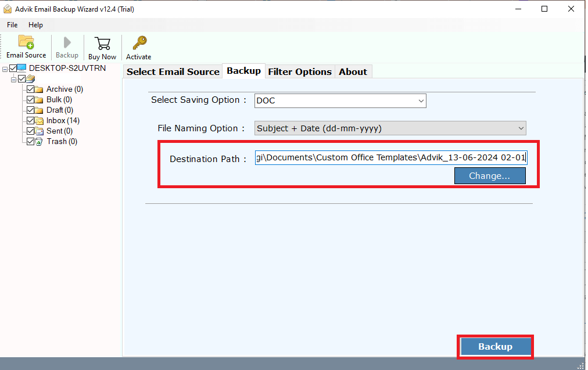Viewport: 588px width, 370px height.
Task: Uncheck the Draft folder checkbox
Action: click(x=30, y=110)
